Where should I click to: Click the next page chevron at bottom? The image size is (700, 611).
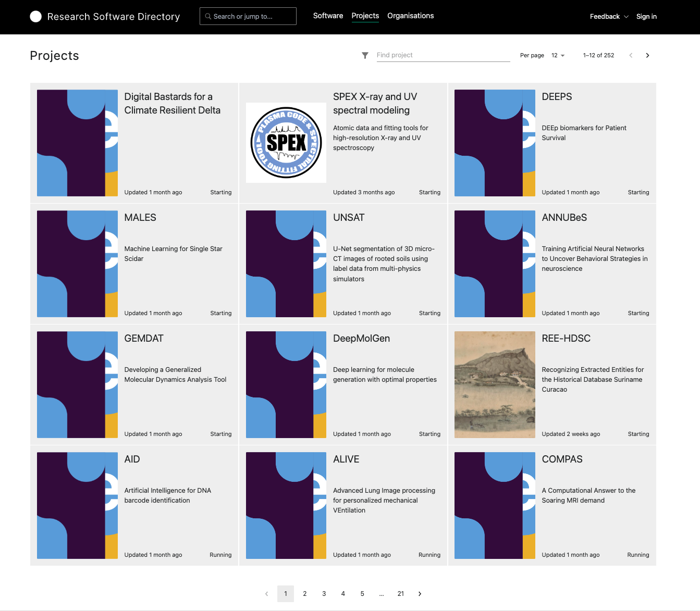point(420,593)
